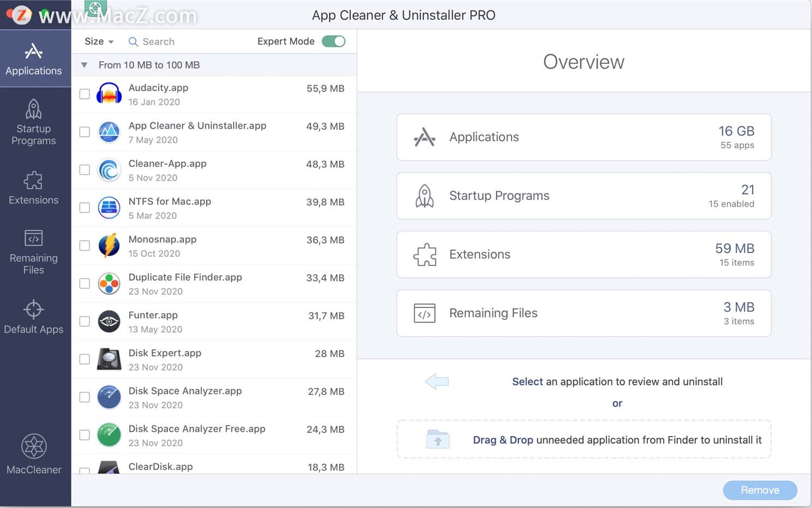This screenshot has height=508, width=812.
Task: Click the green Disk Space Analyzer Free icon
Action: pos(109,435)
